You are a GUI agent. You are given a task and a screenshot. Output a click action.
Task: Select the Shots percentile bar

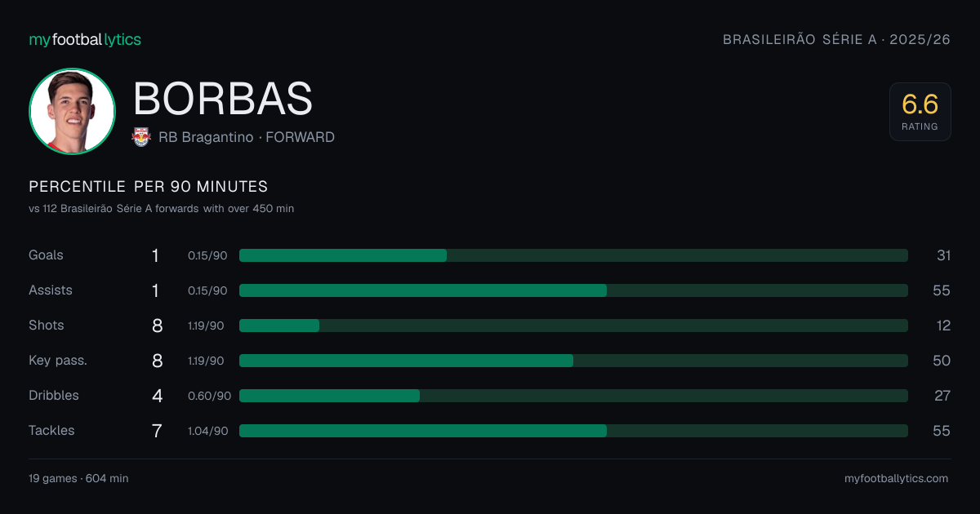pos(573,326)
